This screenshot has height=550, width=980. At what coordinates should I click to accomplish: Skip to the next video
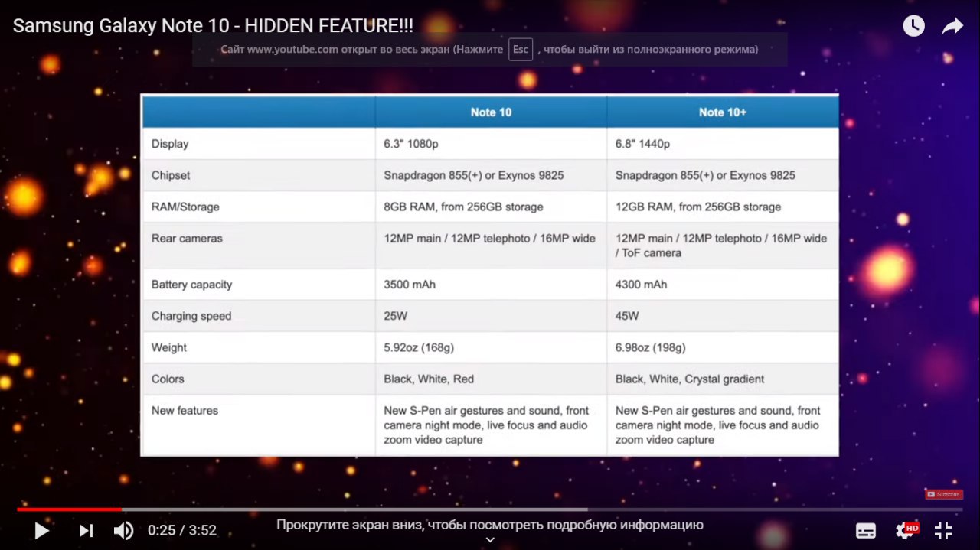pos(86,530)
